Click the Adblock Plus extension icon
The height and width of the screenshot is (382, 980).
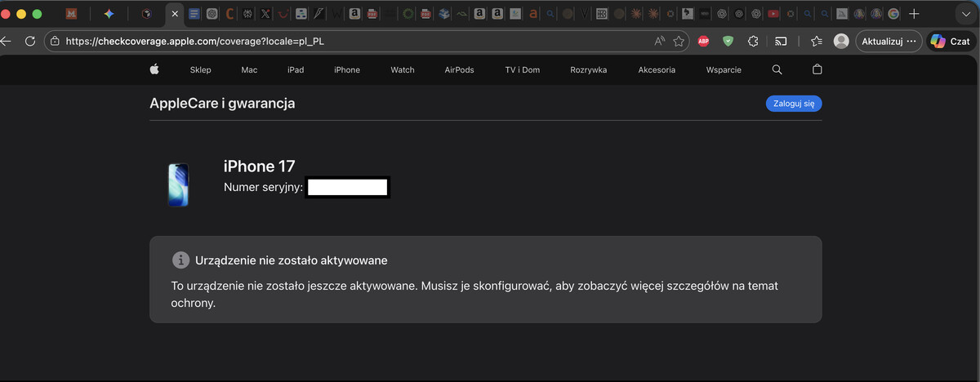point(703,41)
